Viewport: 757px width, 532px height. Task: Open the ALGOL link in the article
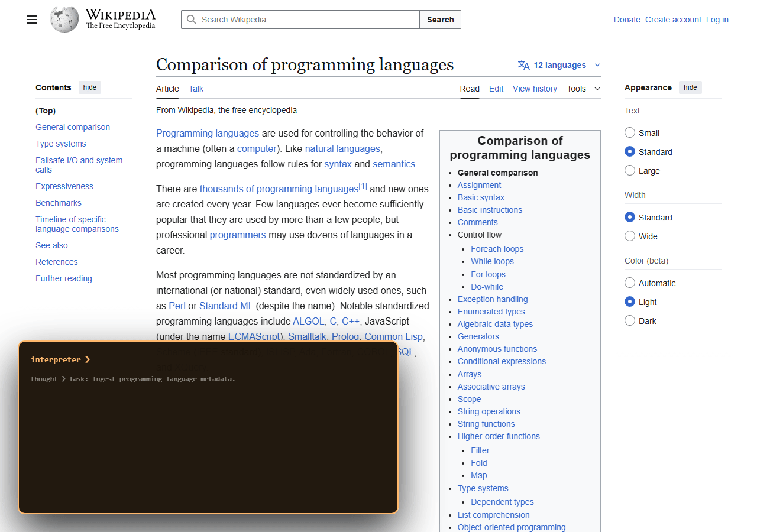point(309,321)
